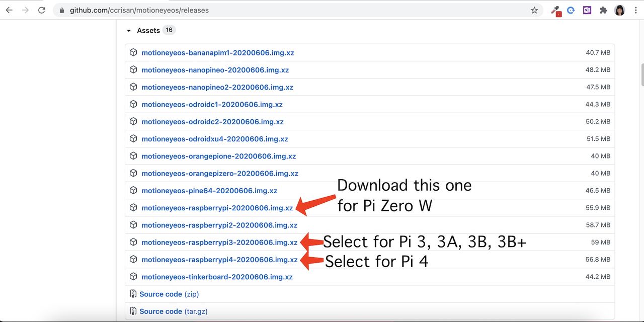This screenshot has height=322, width=644.
Task: Download the motioneyeos-tinkerboard image file
Action: (217, 277)
